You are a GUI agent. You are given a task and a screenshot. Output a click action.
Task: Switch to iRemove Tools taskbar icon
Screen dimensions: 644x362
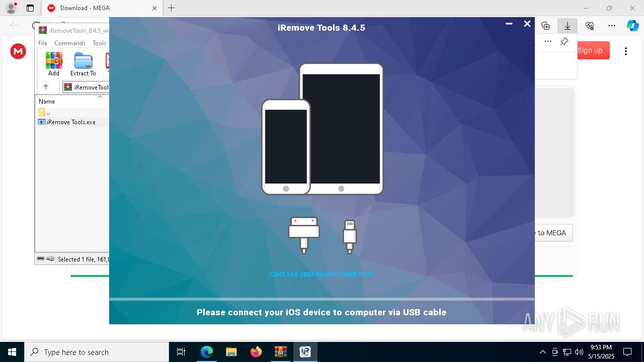(x=305, y=352)
